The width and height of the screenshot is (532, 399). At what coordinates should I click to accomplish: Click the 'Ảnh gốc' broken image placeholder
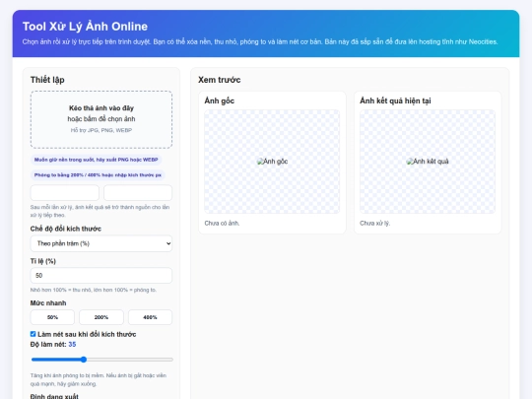[272, 162]
